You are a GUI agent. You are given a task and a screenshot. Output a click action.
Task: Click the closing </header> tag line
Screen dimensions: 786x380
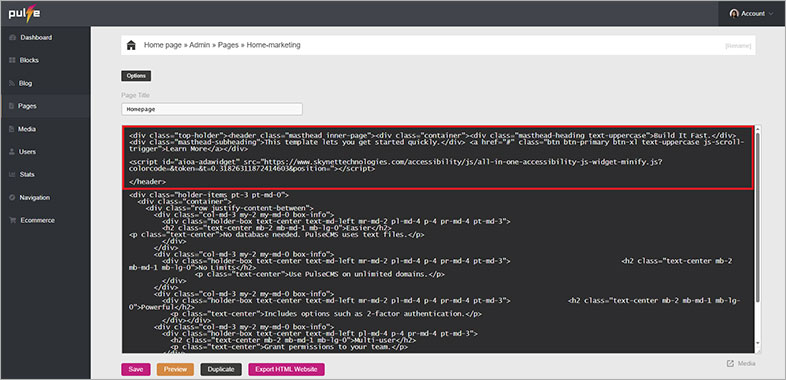(x=147, y=181)
